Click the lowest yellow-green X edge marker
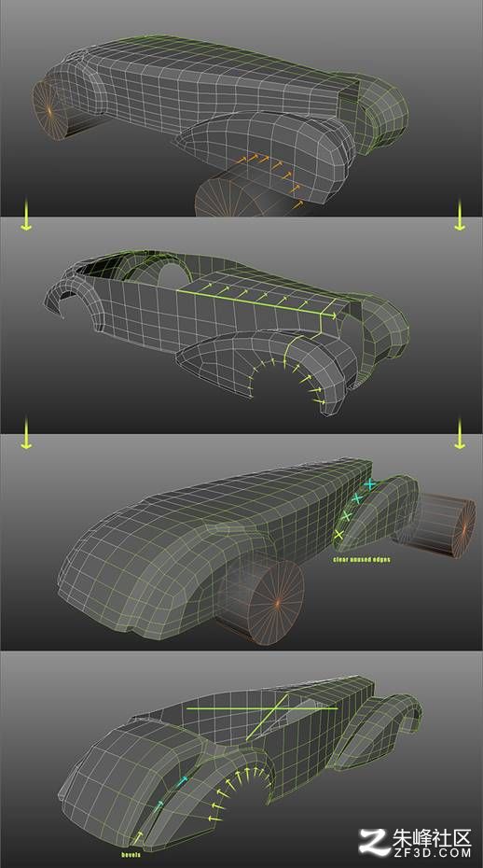This screenshot has width=483, height=868. [338, 535]
